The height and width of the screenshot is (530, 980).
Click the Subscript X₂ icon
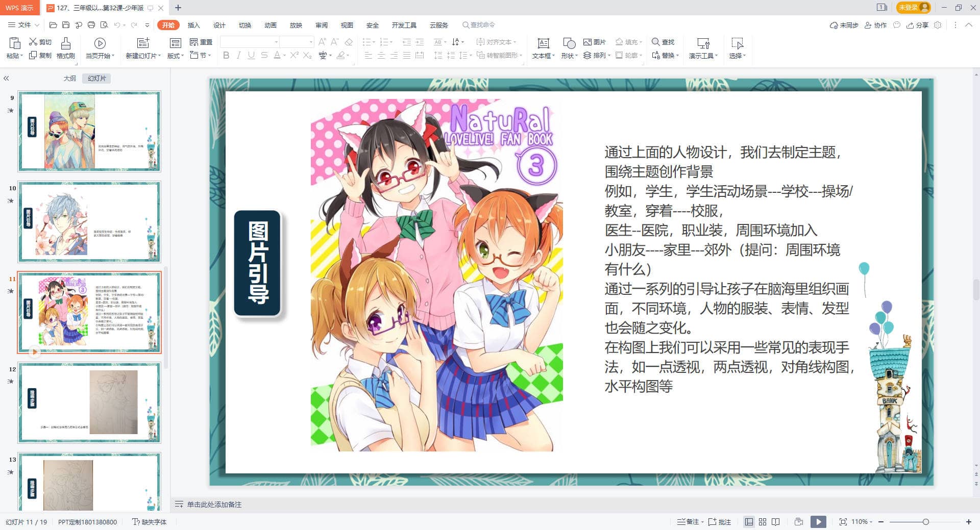307,55
